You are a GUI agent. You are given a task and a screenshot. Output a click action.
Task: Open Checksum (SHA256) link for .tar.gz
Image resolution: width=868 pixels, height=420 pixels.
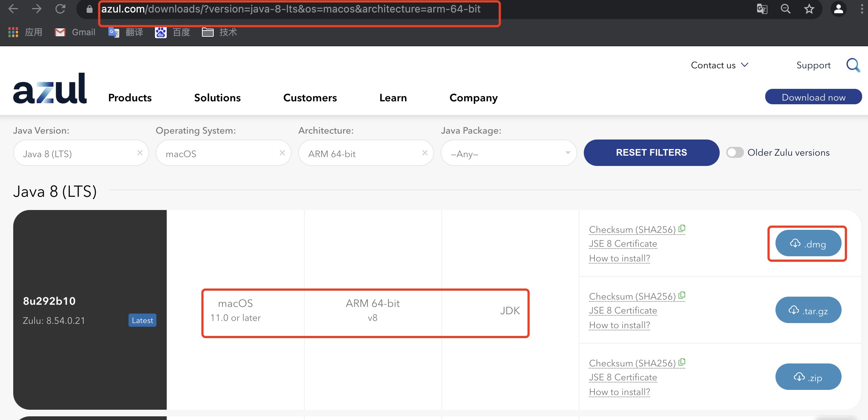[632, 296]
